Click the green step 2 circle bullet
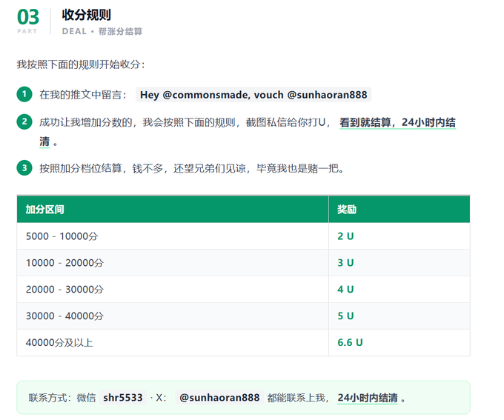 click(24, 121)
